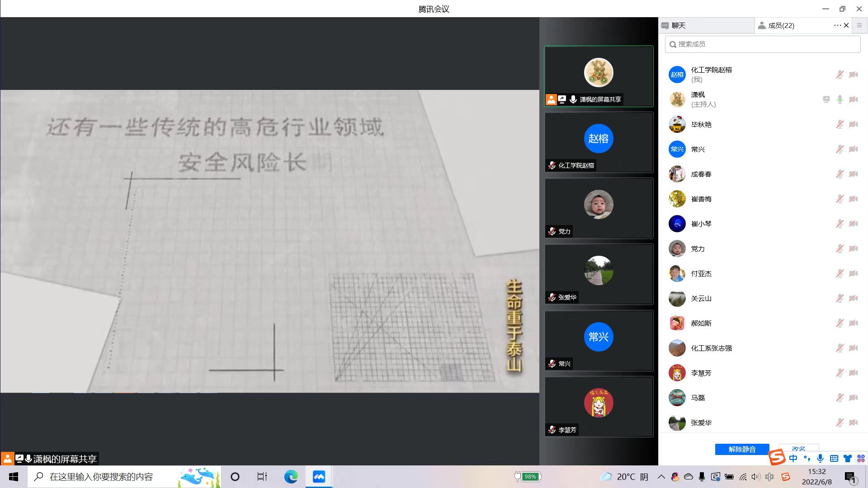Click the muted mic icon for 毕秋艳
This screenshot has width=868, height=488.
pos(840,124)
